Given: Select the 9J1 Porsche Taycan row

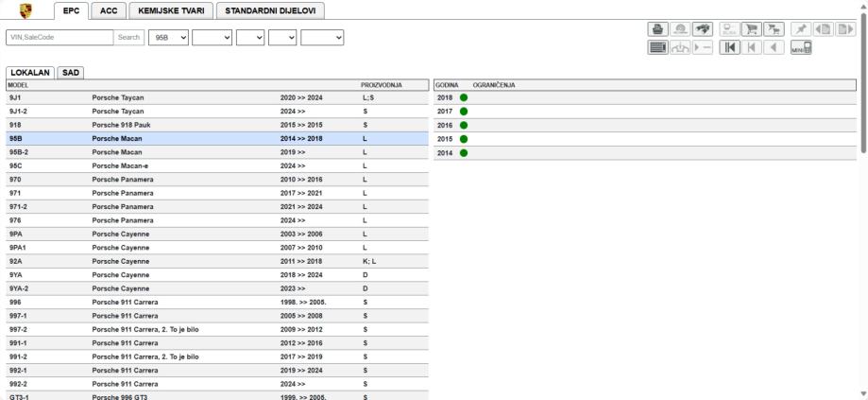Looking at the screenshot, I should pos(217,97).
